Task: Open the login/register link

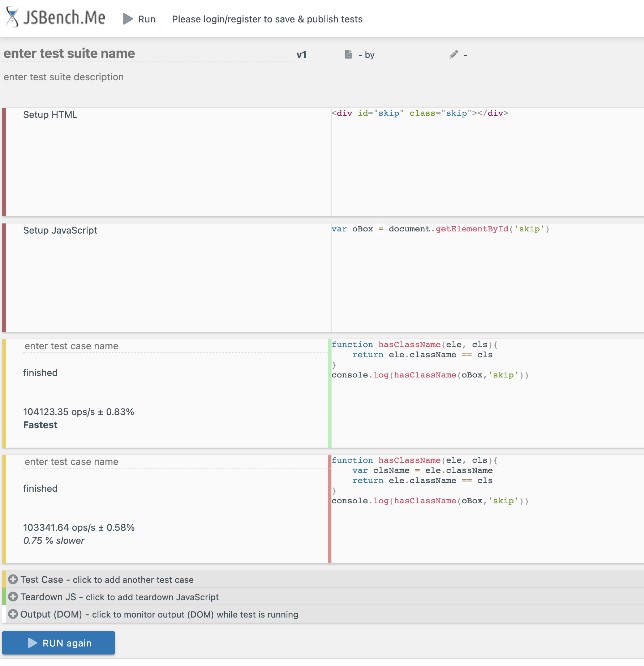Action: point(267,19)
